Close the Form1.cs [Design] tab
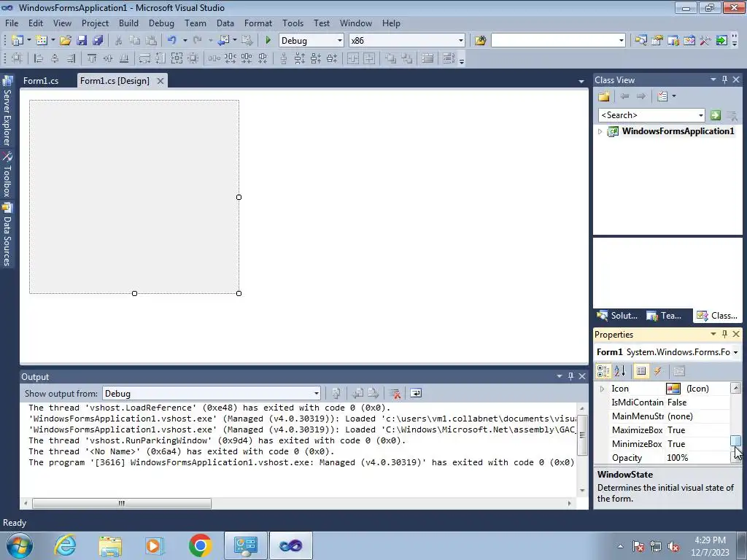747x560 pixels. [x=160, y=81]
